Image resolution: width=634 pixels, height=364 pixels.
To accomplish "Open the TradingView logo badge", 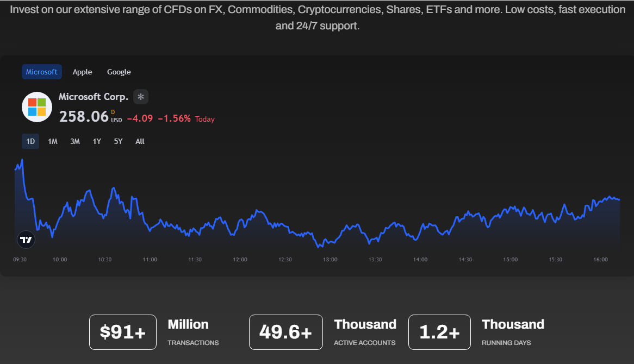I will point(26,240).
